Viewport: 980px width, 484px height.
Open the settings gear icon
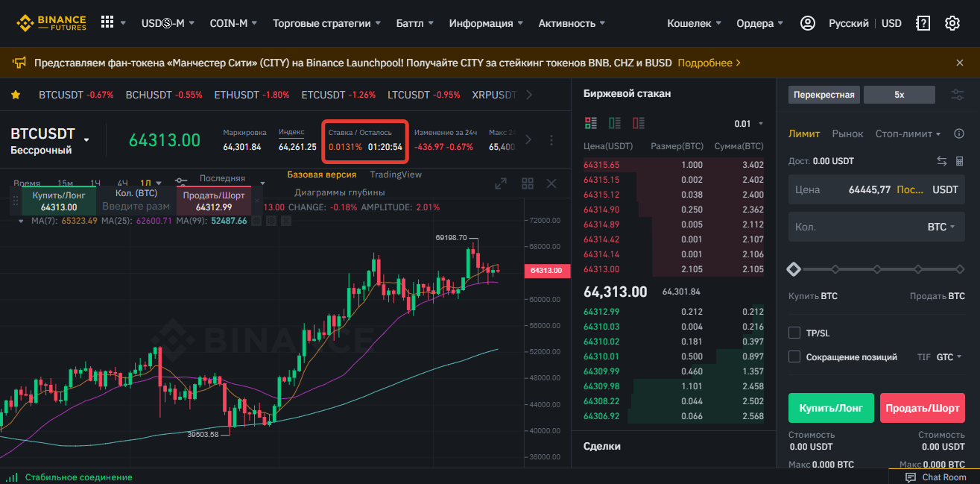952,23
